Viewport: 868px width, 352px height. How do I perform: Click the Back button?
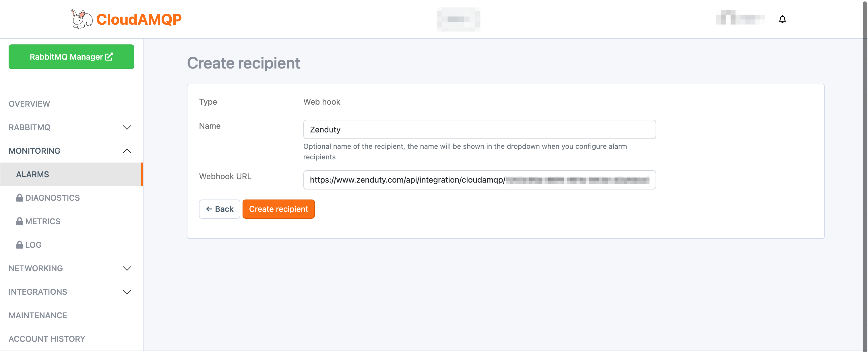(x=219, y=209)
